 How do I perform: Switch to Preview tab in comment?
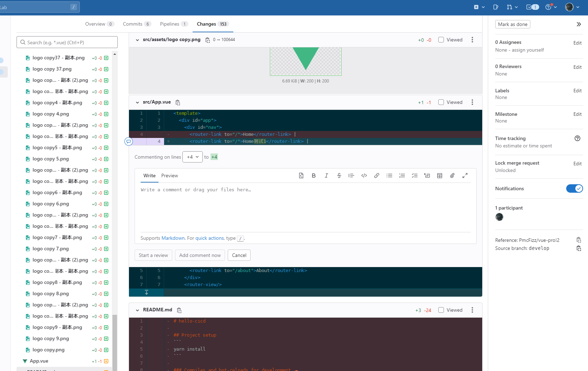[x=169, y=175]
